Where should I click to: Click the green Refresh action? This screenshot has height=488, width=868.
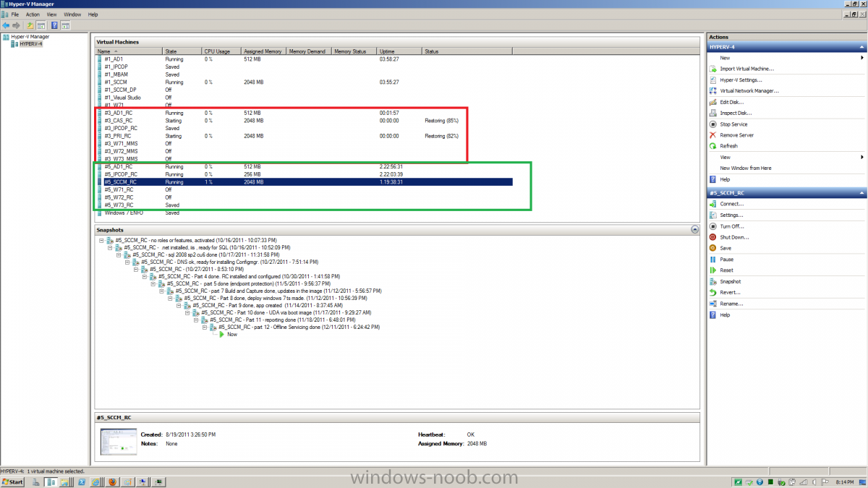pos(729,146)
